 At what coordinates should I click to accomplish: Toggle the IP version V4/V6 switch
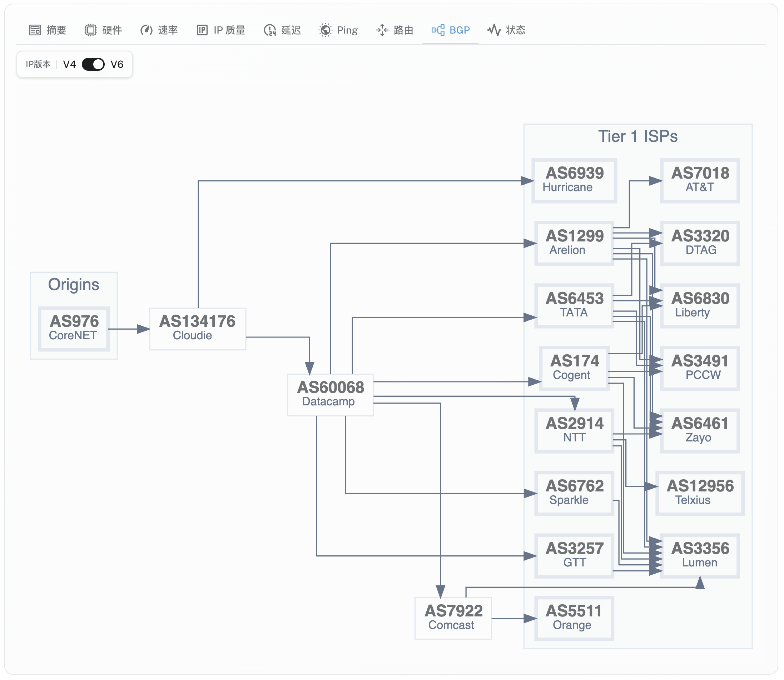tap(93, 65)
